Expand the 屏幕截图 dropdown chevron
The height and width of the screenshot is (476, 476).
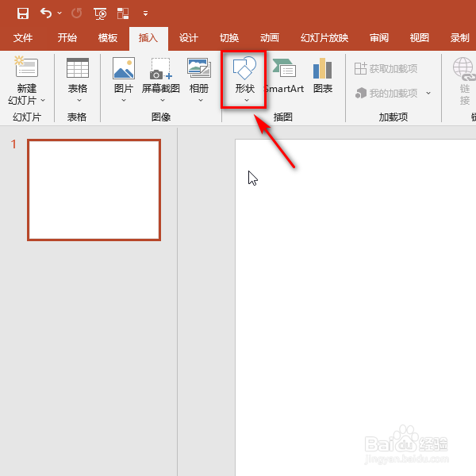point(163,100)
